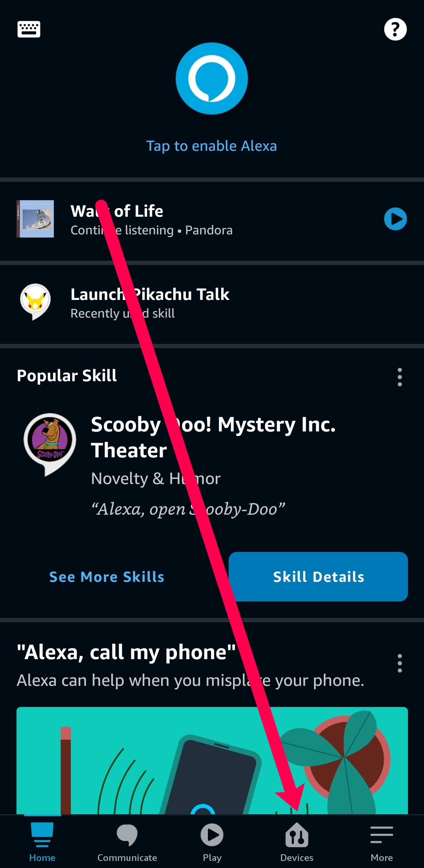The width and height of the screenshot is (424, 868).
Task: Open the keyboard input icon
Action: pos(29,29)
